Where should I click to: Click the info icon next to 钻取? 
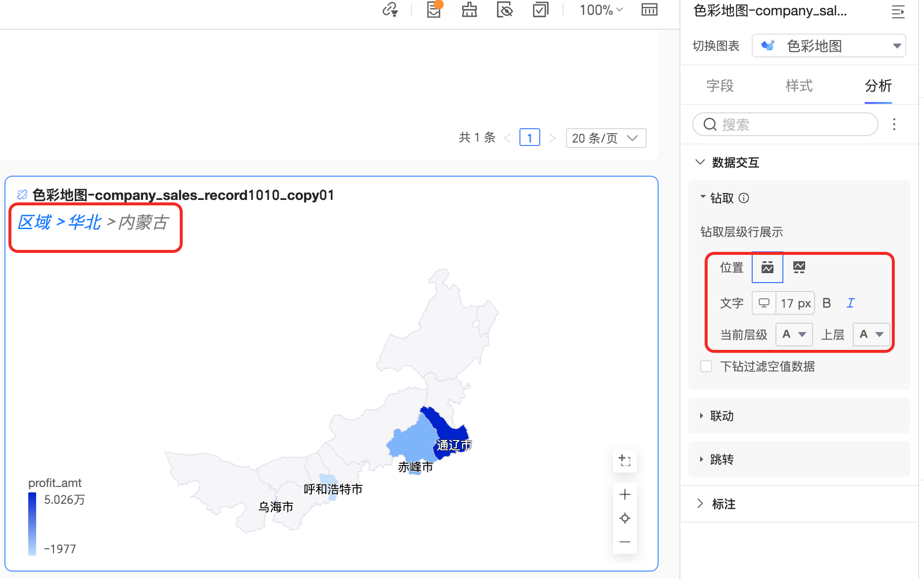tap(744, 198)
